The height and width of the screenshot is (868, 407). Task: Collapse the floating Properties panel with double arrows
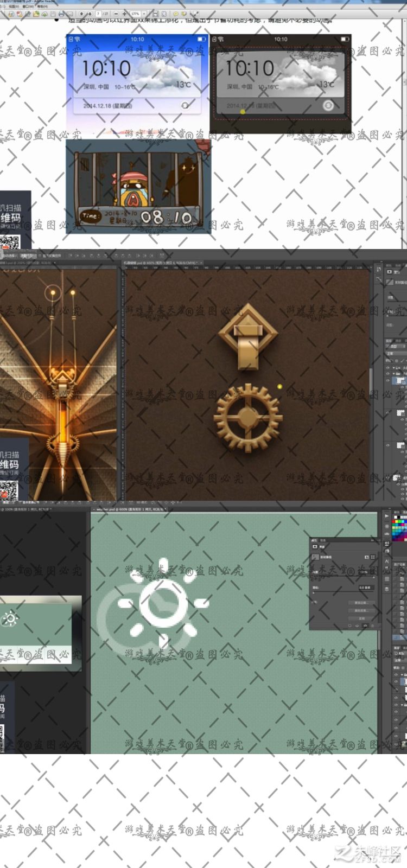[372, 540]
